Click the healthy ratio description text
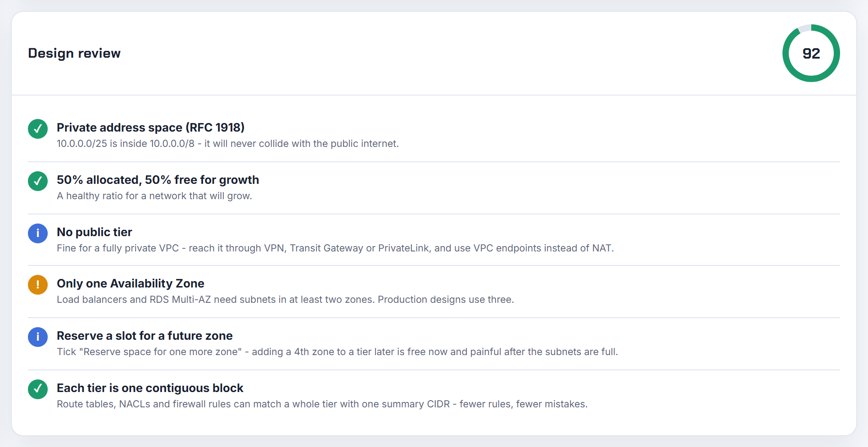The image size is (868, 447). tap(154, 196)
